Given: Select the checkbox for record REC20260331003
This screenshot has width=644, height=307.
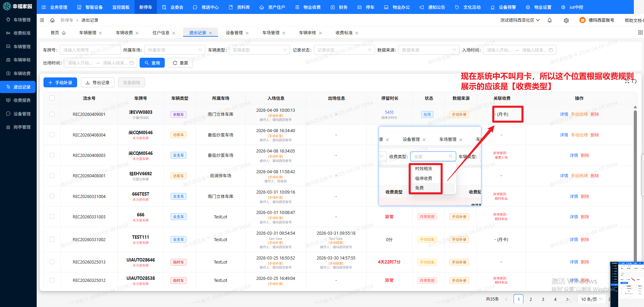Looking at the screenshot, I should (52, 217).
